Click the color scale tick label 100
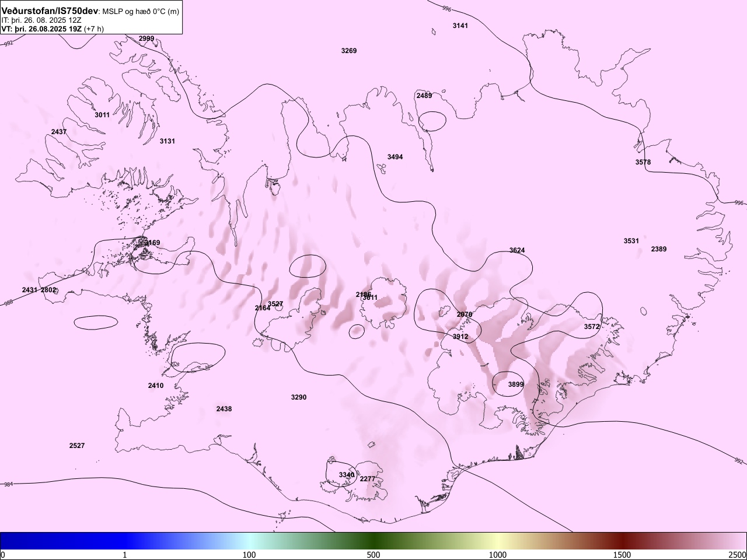The image size is (747, 560). pyautogui.click(x=249, y=555)
